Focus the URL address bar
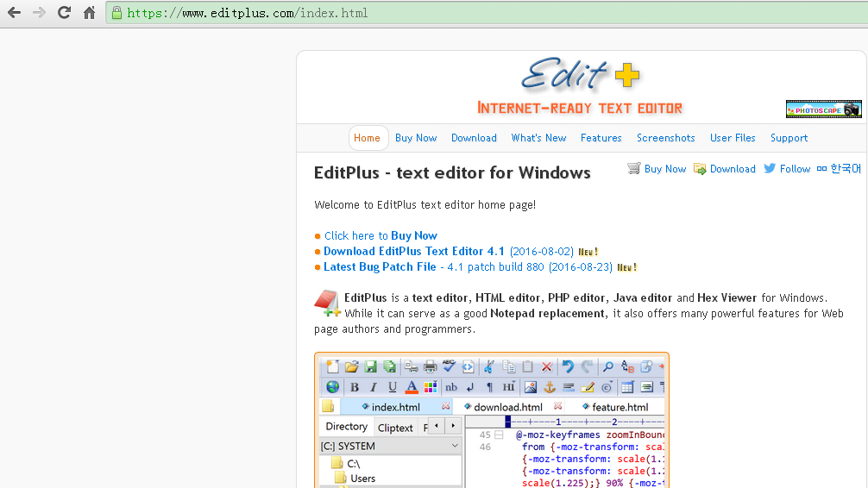Image resolution: width=868 pixels, height=488 pixels. [487, 13]
